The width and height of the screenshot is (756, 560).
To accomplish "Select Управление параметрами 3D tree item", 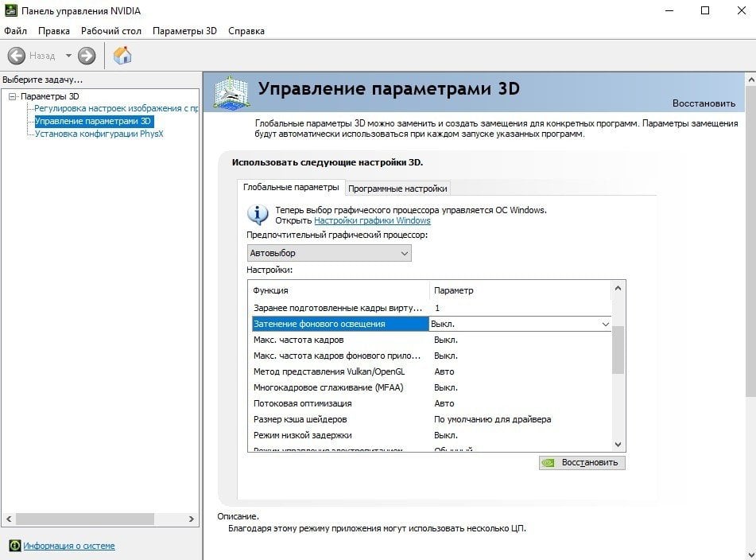I will pyautogui.click(x=93, y=121).
